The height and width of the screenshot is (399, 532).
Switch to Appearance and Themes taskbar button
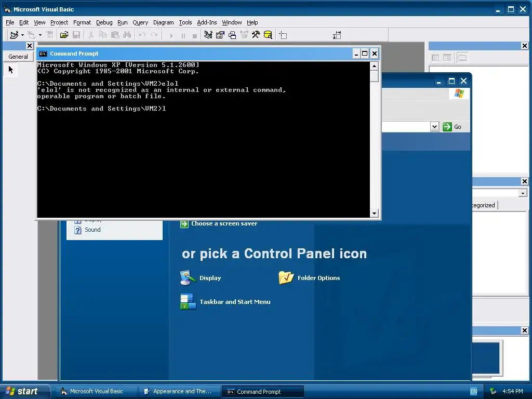180,392
